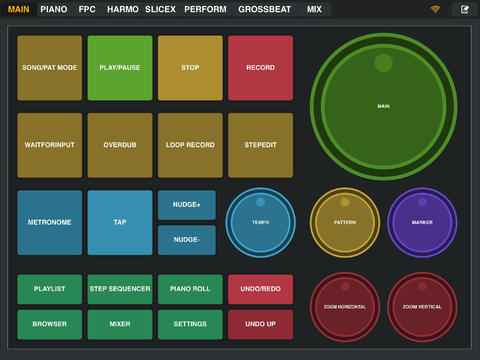480x360 pixels.
Task: Enable LOOP RECORD pad
Action: (x=190, y=145)
